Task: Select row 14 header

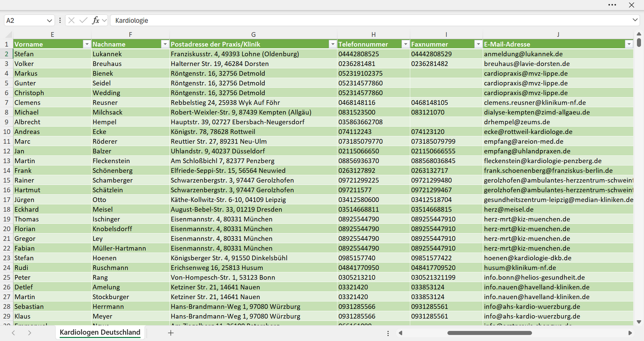Action: click(x=7, y=170)
